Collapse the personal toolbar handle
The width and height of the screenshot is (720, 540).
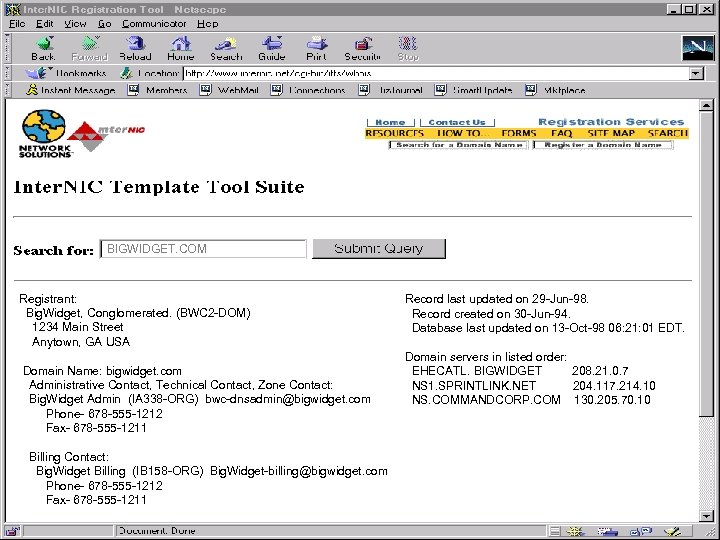click(x=7, y=90)
